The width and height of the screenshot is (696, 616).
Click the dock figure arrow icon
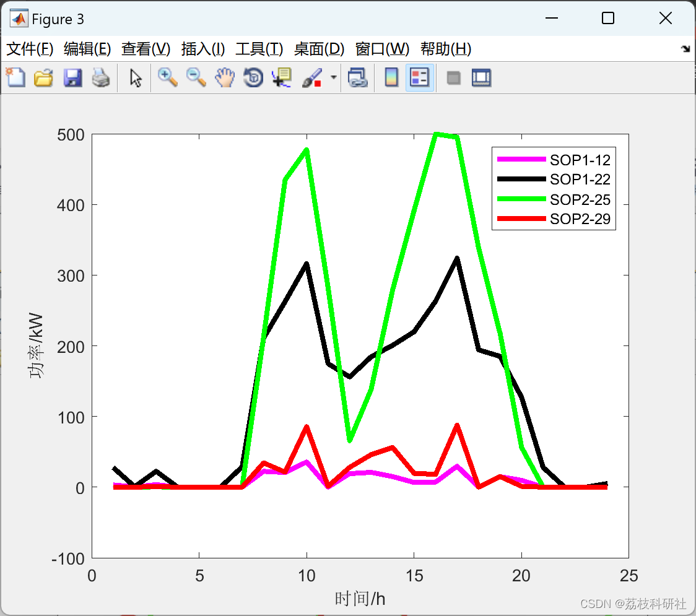click(685, 49)
